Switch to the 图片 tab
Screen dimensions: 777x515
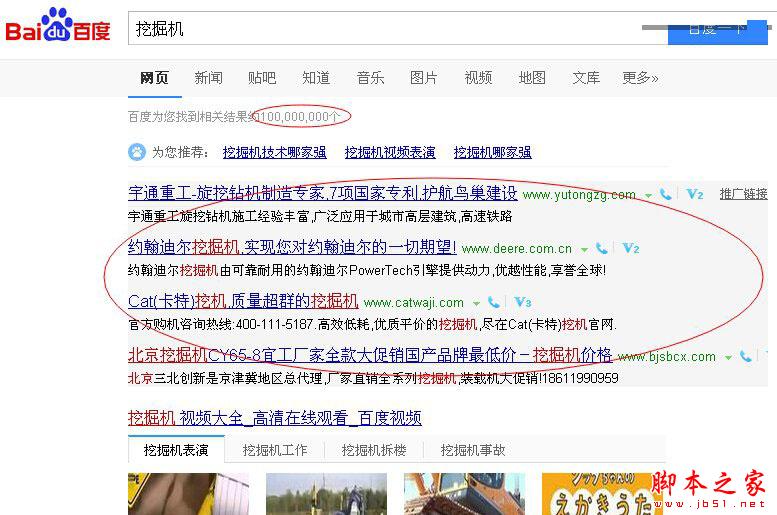(x=424, y=78)
